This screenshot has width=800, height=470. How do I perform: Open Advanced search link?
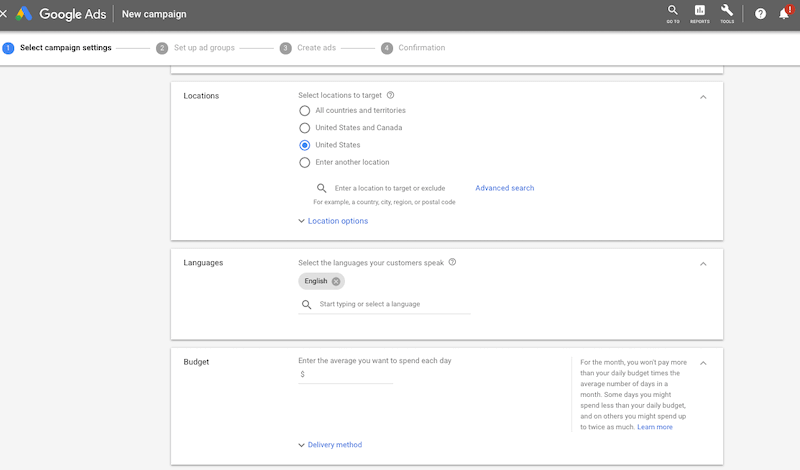[505, 188]
